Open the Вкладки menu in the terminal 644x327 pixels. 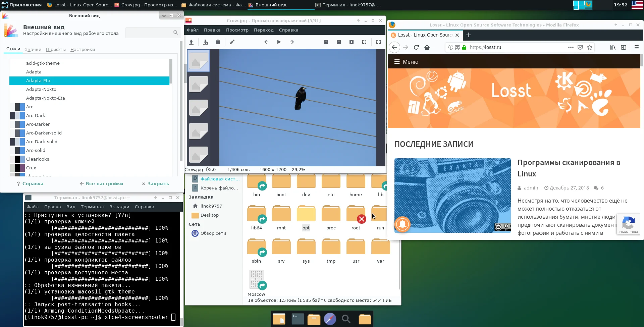(119, 207)
